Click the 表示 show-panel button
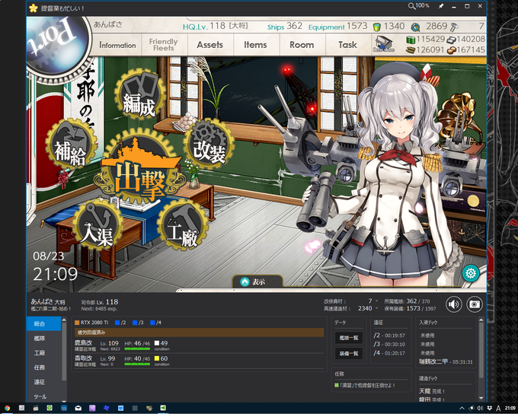Screen dimensions: 518x420 coord(257,282)
